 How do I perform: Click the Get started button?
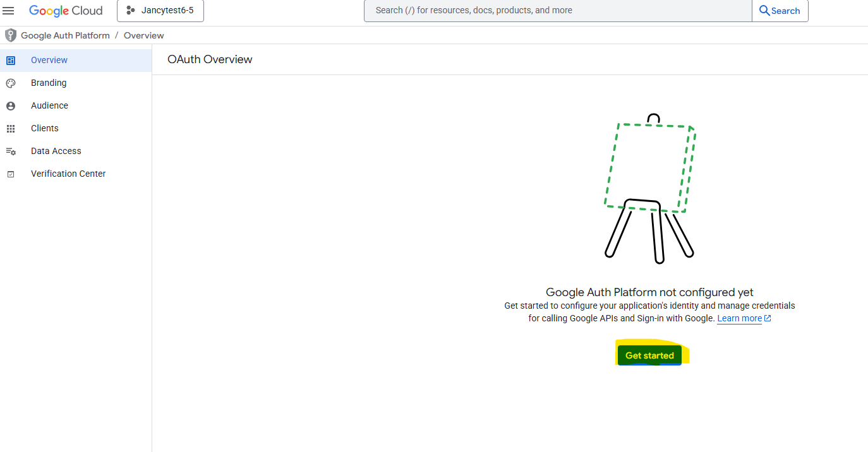pyautogui.click(x=649, y=355)
